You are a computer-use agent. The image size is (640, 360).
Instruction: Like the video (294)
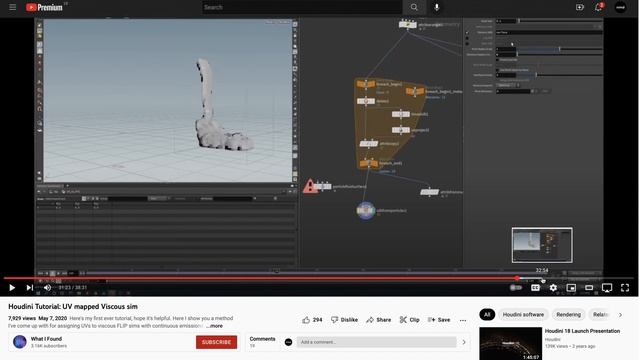pos(312,320)
